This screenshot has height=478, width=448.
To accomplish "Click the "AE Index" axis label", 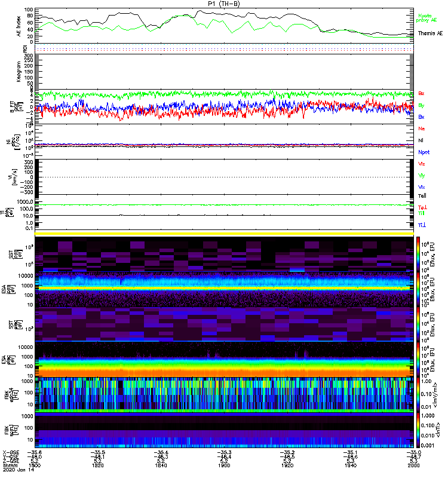I will [19, 26].
